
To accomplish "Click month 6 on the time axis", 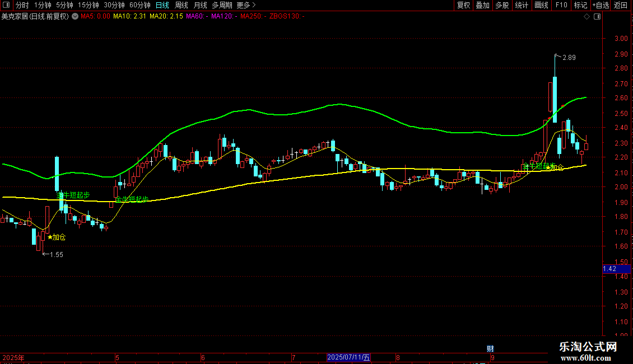I will 203,358.
